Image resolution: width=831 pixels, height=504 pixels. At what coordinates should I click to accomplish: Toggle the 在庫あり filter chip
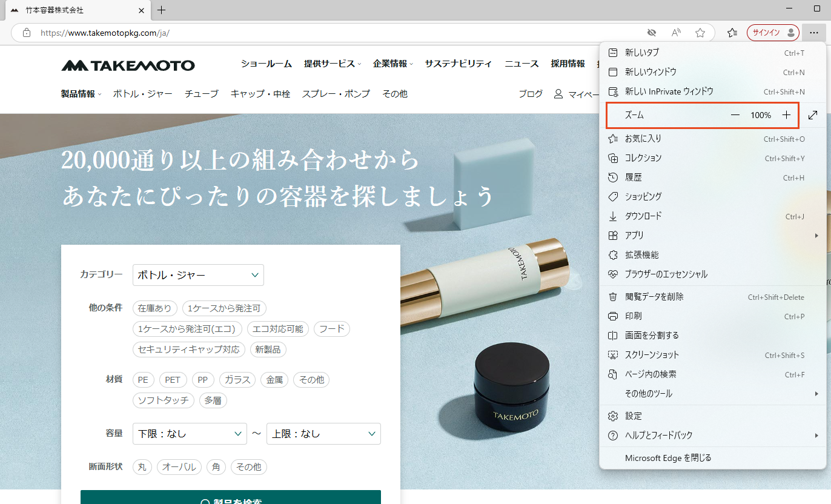[154, 308]
